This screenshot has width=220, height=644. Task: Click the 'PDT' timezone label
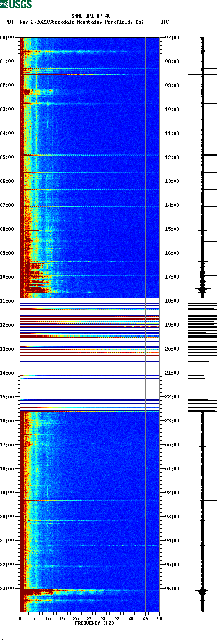click(x=10, y=22)
